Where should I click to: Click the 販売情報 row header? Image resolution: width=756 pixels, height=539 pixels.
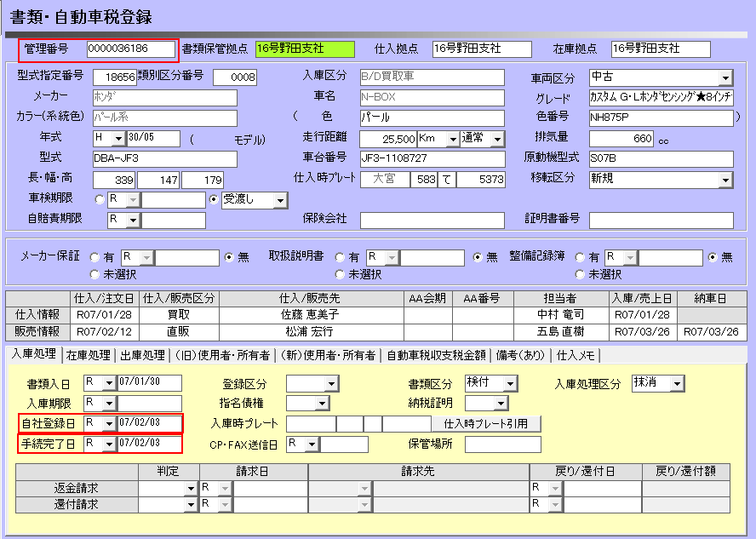pyautogui.click(x=37, y=332)
